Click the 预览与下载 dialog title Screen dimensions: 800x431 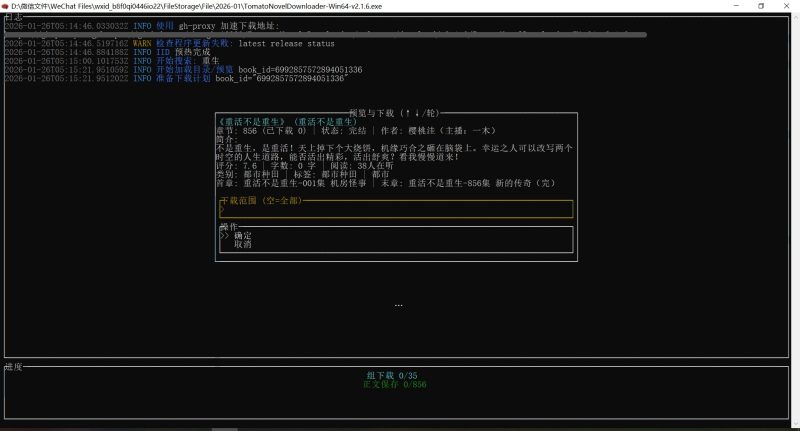[394, 113]
